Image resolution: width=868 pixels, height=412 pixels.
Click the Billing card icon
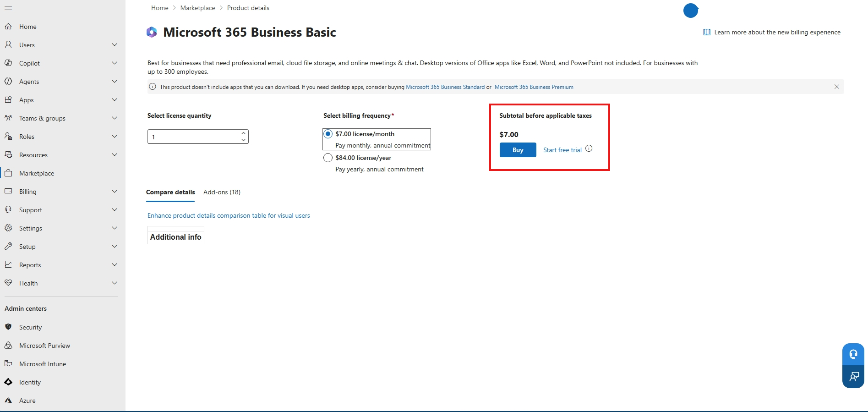click(8, 192)
